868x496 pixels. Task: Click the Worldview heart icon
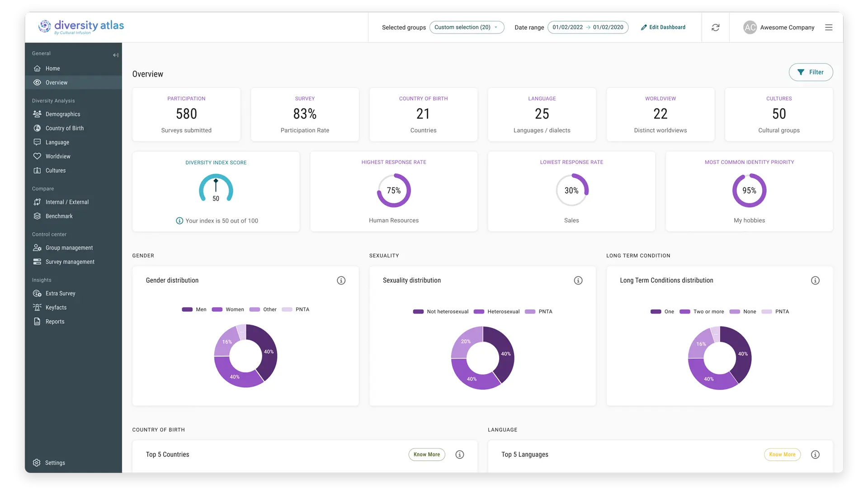37,156
